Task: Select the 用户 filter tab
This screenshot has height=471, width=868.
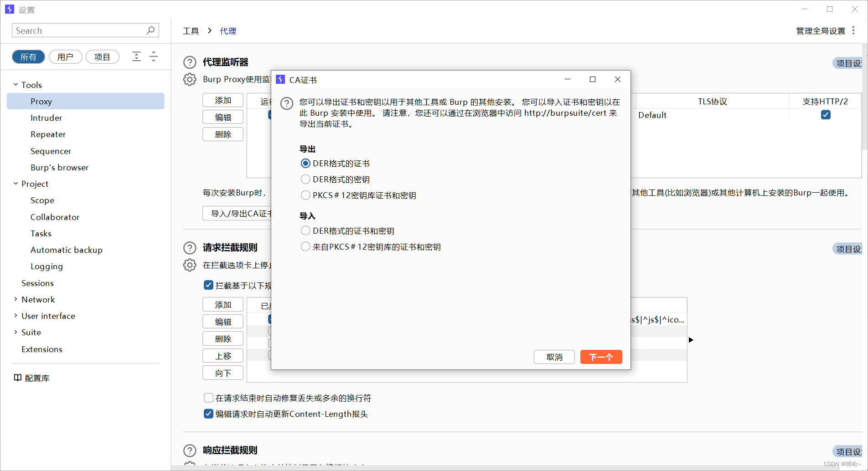Action: (x=65, y=57)
